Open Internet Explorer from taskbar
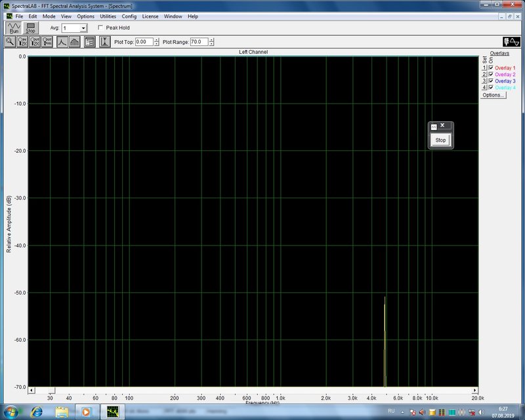The image size is (525, 420). (x=37, y=411)
